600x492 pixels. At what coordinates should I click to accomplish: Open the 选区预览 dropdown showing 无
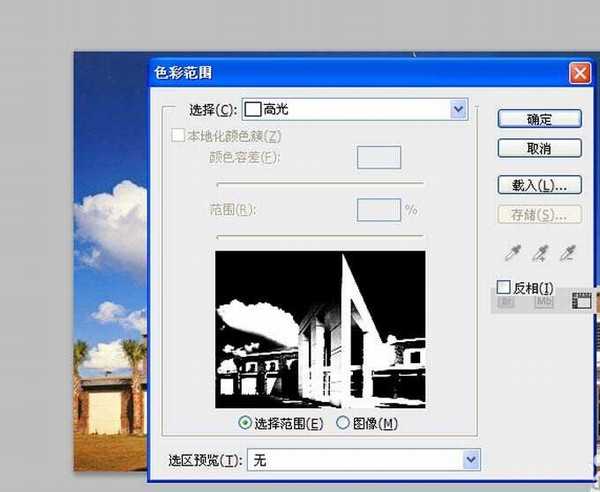point(364,459)
